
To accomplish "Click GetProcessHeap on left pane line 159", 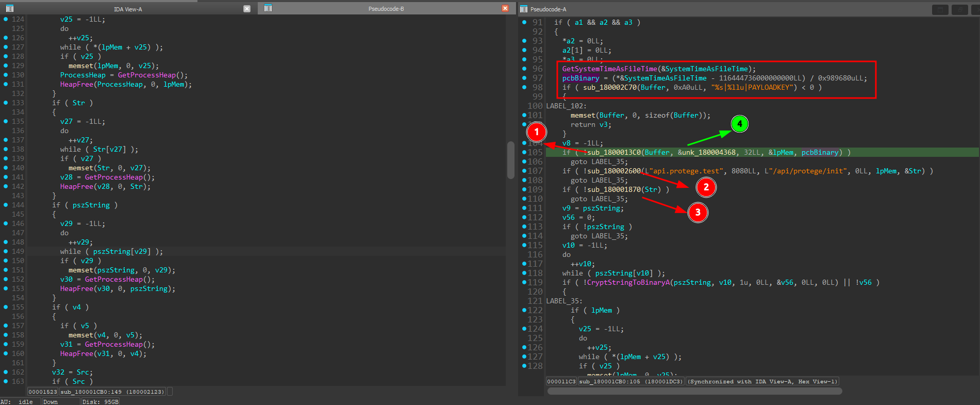I will [114, 344].
